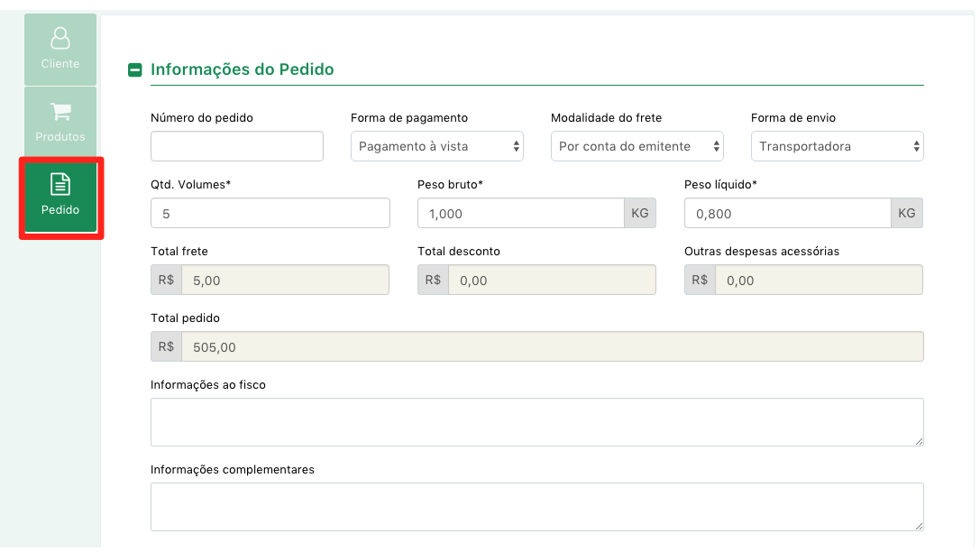Collapse the Informações do Pedido section
The width and height of the screenshot is (980, 552).
coord(135,70)
